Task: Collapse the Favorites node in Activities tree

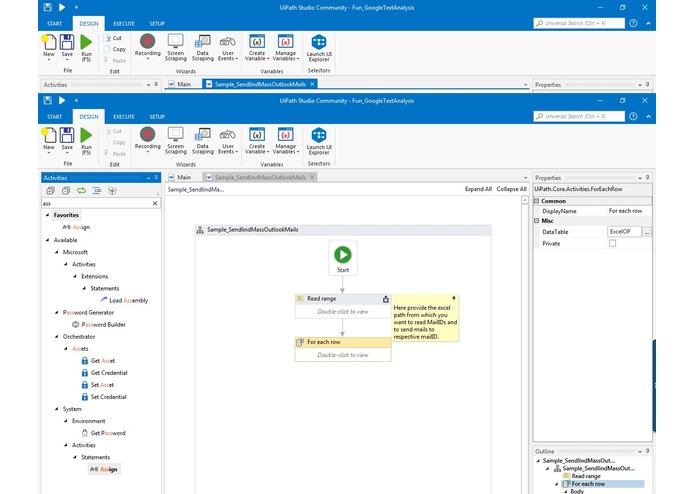Action: (47, 215)
